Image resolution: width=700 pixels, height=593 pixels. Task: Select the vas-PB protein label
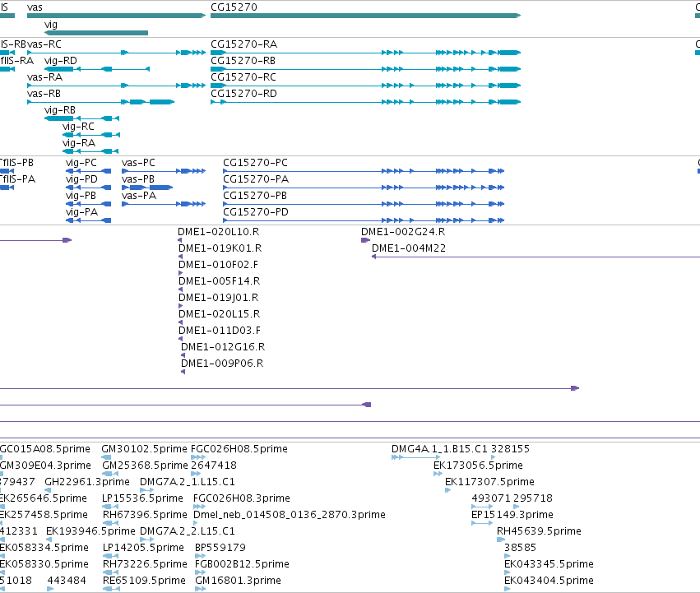point(138,179)
